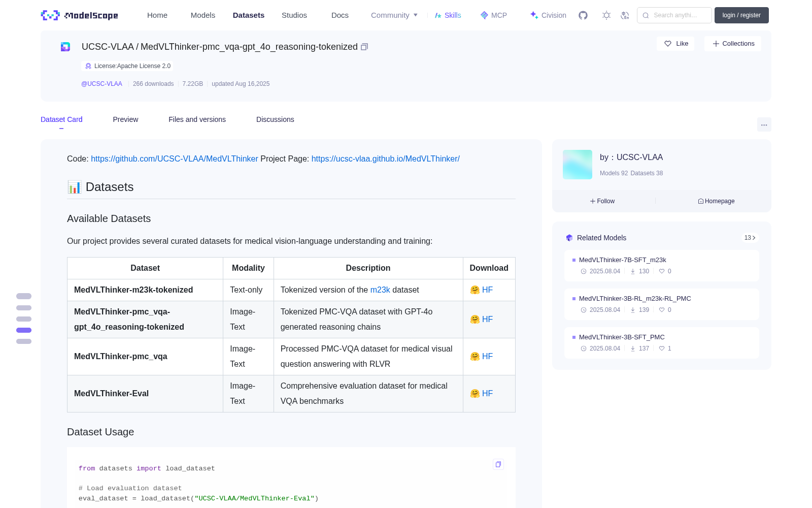
Task: Open the MedVLThinker GitHub code link
Action: [175, 159]
